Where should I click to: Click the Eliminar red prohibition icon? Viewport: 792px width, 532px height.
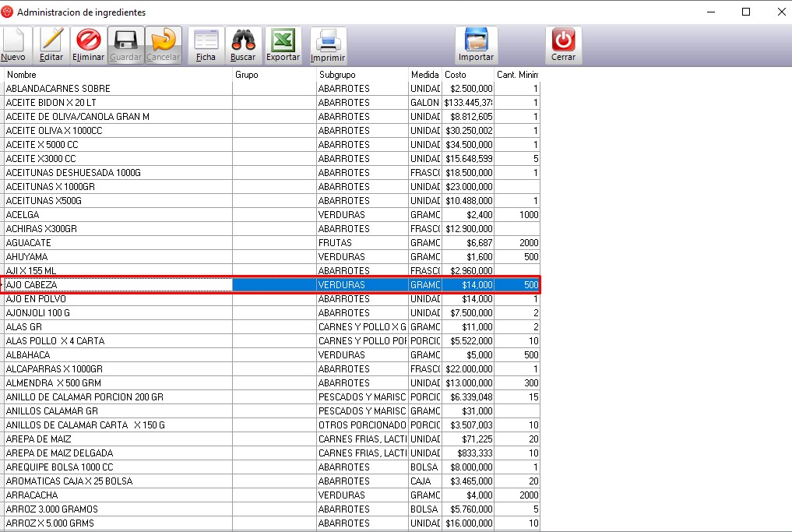(88, 45)
